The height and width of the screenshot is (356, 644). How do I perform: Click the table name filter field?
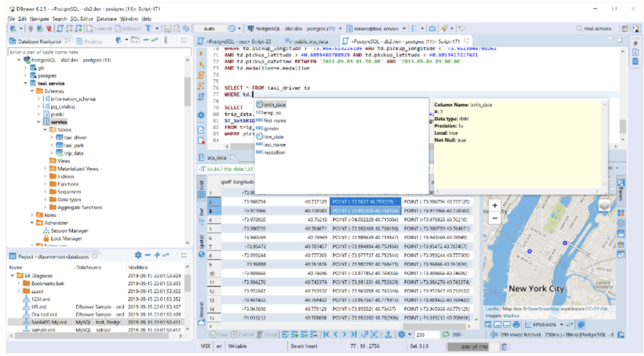tap(99, 52)
